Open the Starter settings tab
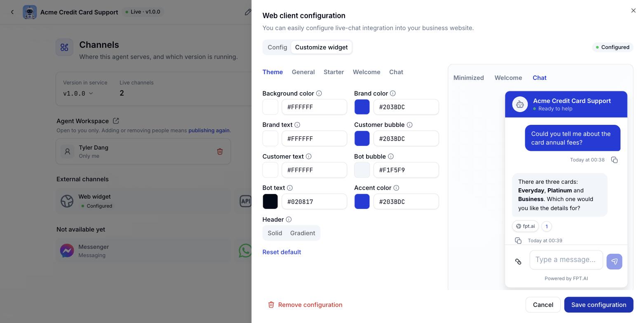The width and height of the screenshot is (644, 323). tap(334, 72)
